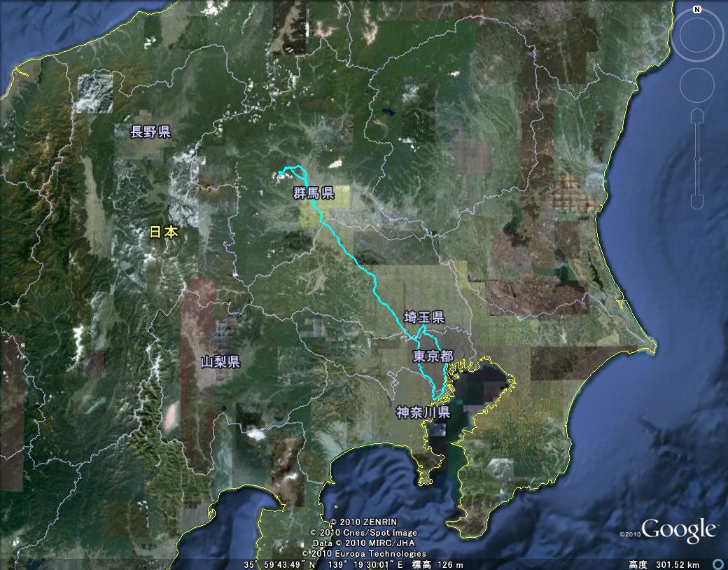728x570 pixels.
Task: Click the yellow 日本 country label
Action: coord(164,232)
